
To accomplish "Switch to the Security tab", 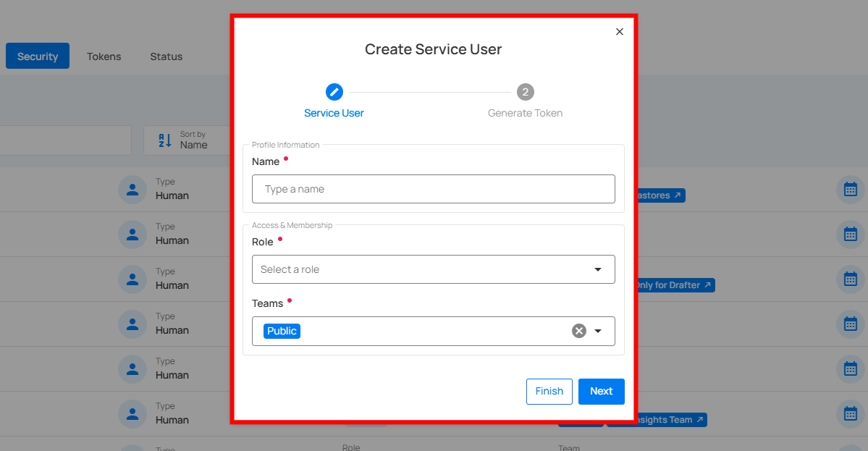I will pyautogui.click(x=38, y=56).
